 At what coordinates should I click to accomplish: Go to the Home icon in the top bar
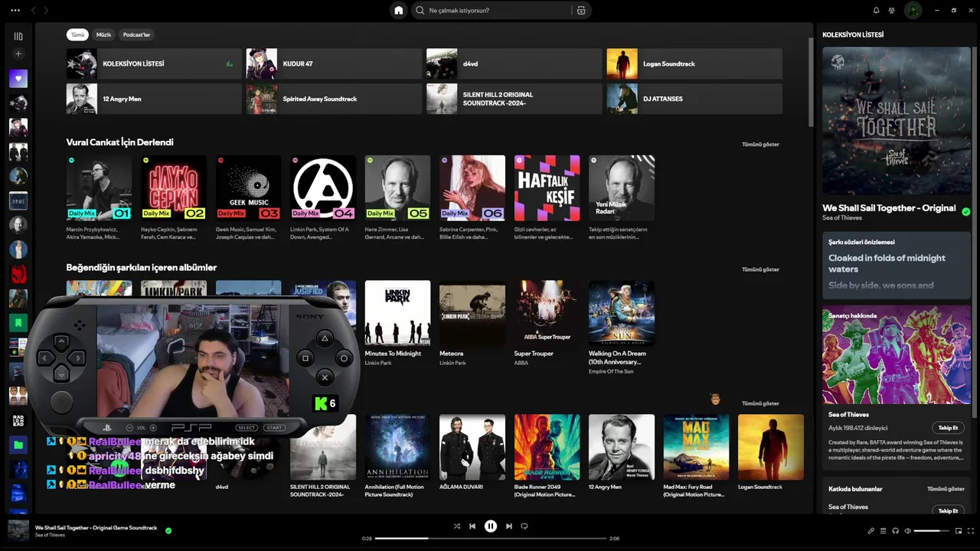(398, 10)
